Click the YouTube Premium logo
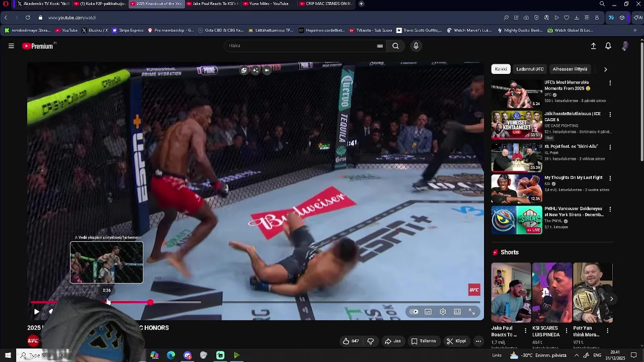Image resolution: width=644 pixels, height=362 pixels. pos(38,46)
